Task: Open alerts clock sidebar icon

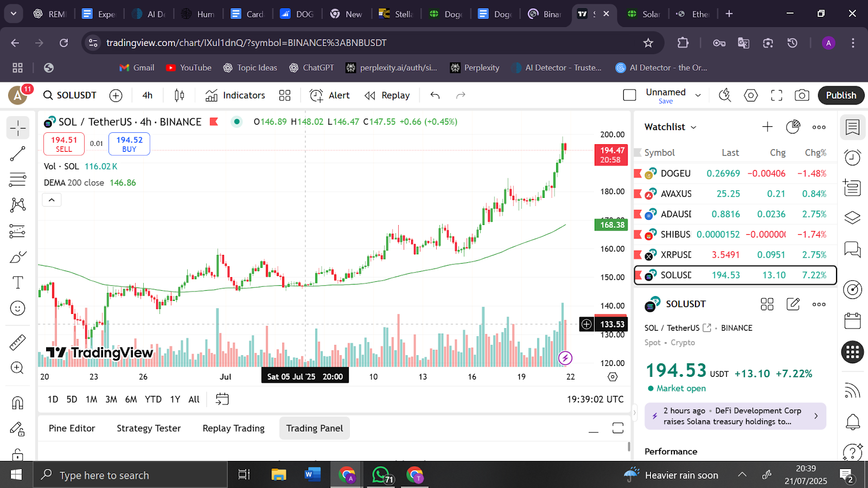Action: point(853,158)
